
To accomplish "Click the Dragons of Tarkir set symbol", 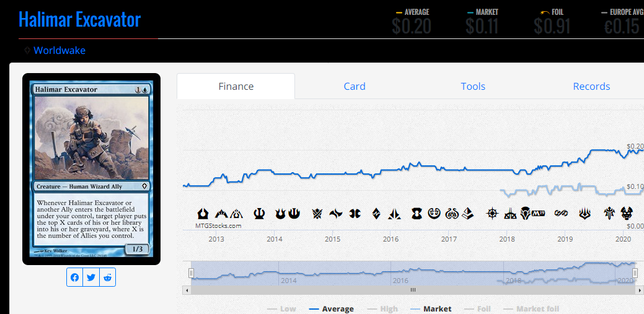I will point(355,214).
